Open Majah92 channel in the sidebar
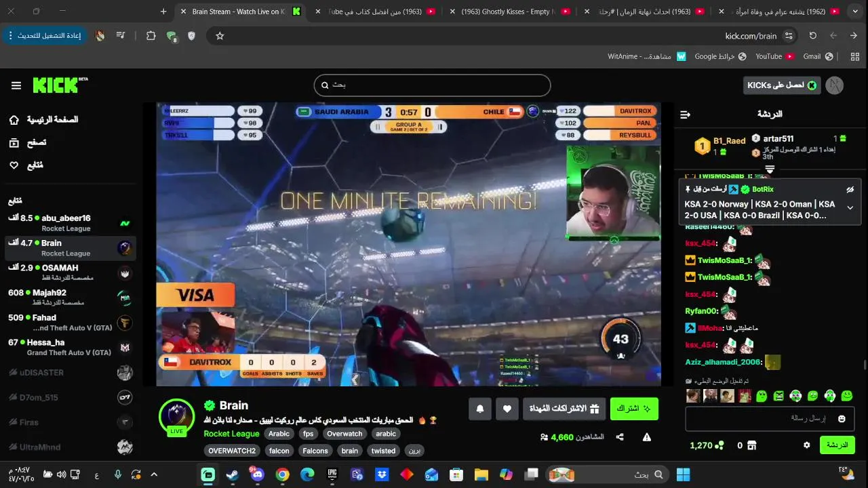Screen dimensions: 868x488 tap(70, 298)
